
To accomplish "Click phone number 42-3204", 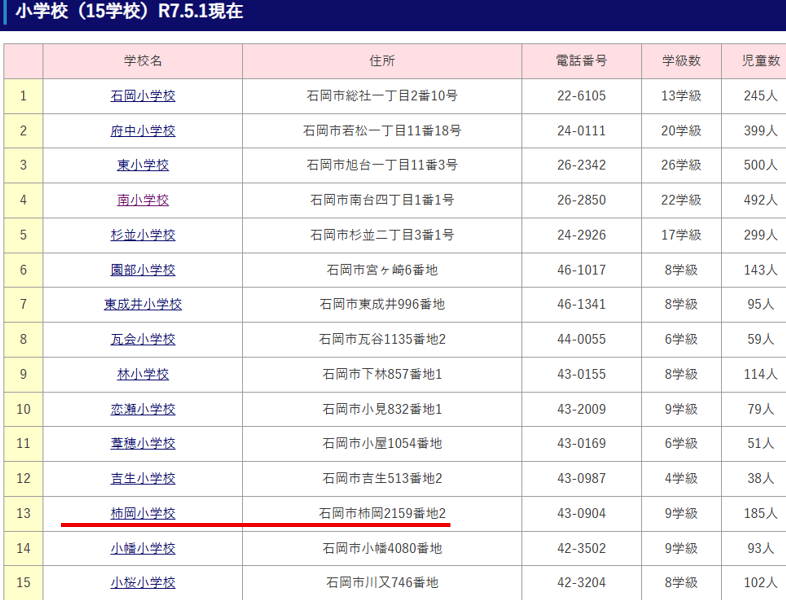I will [x=581, y=583].
